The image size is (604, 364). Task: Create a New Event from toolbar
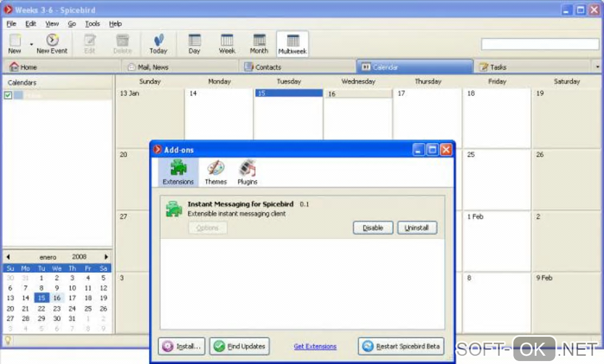52,44
